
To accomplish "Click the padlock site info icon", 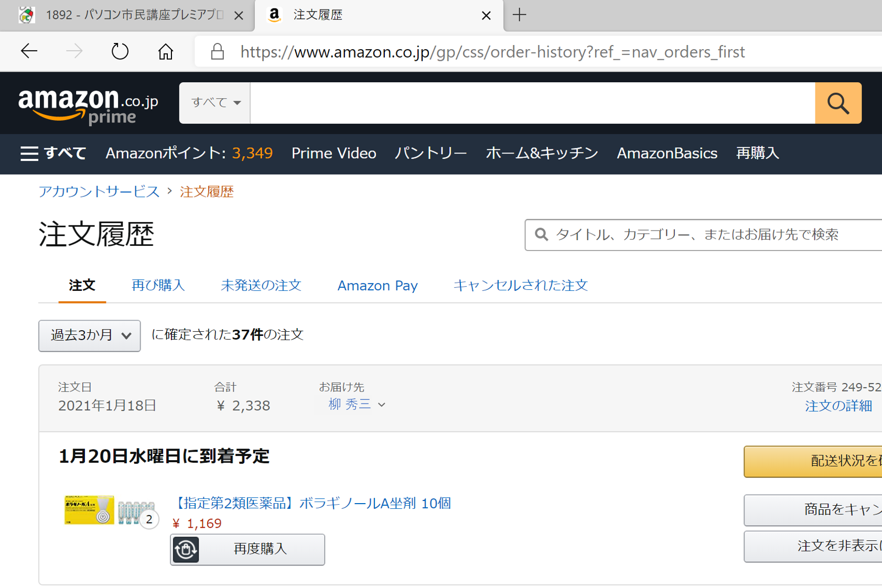I will [x=217, y=51].
